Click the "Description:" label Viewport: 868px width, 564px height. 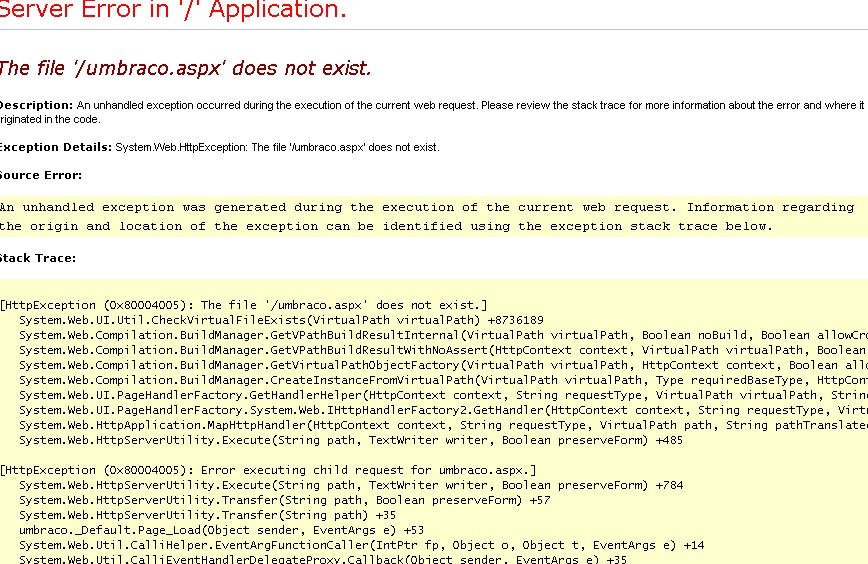[36, 105]
